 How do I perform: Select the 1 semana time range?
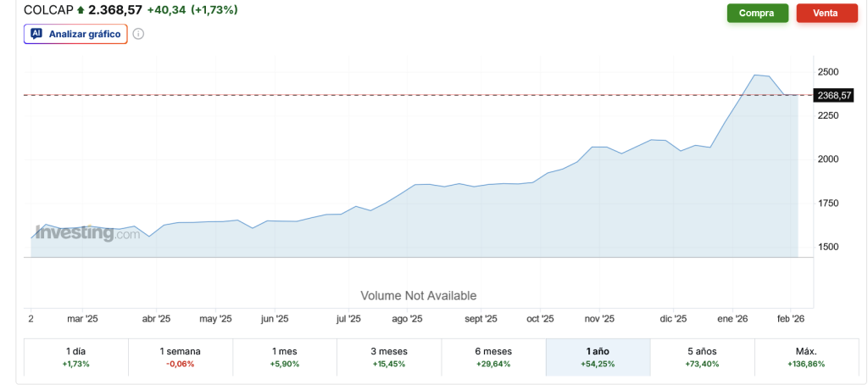pos(181,357)
